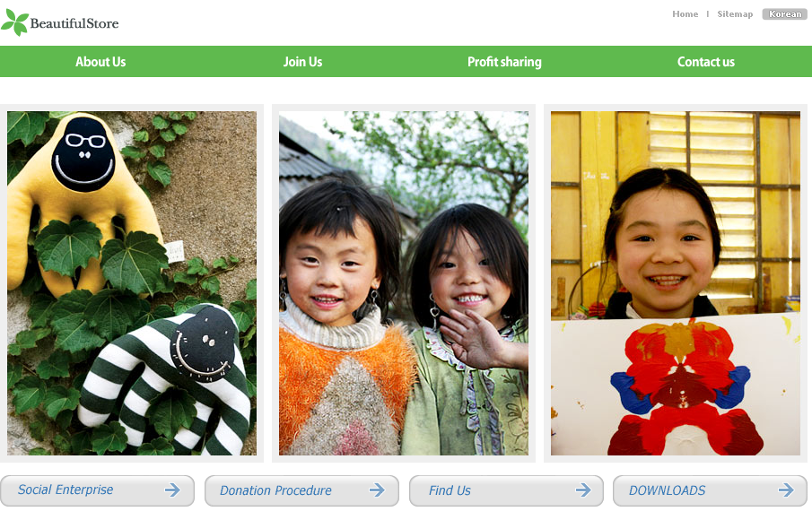Click the Donation Procedure button
This screenshot has width=812, height=520.
[301, 490]
